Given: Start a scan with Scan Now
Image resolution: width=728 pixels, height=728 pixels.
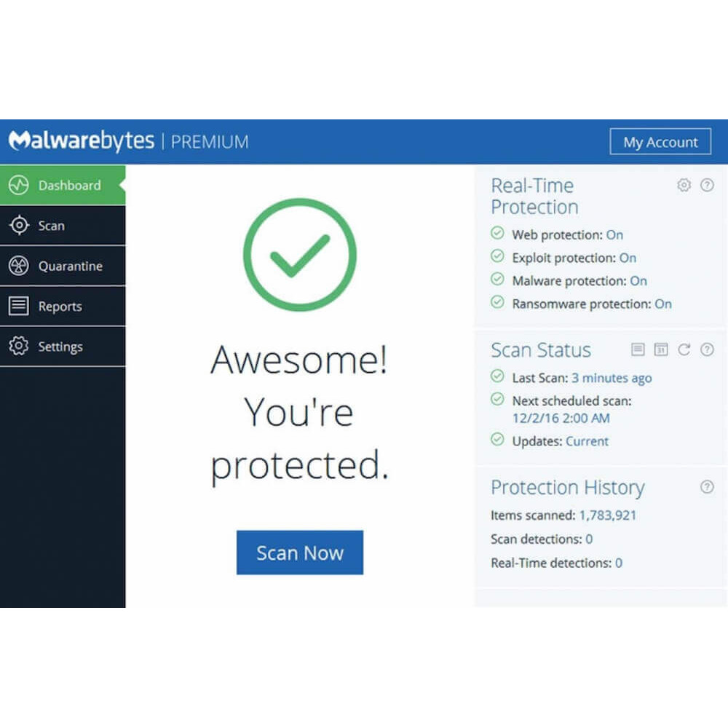Looking at the screenshot, I should tap(300, 553).
